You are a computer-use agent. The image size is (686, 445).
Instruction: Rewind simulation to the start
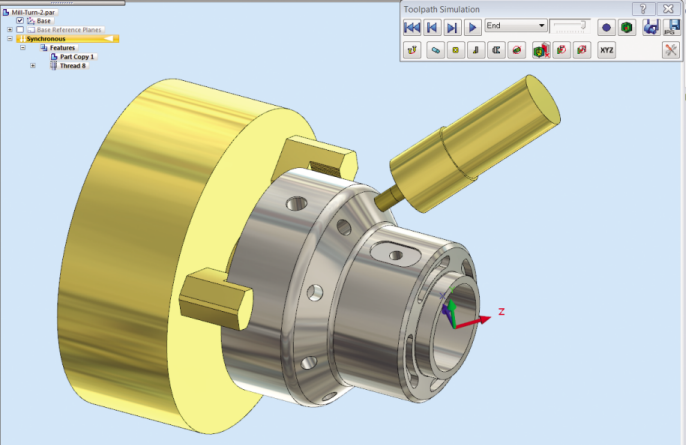[x=412, y=27]
